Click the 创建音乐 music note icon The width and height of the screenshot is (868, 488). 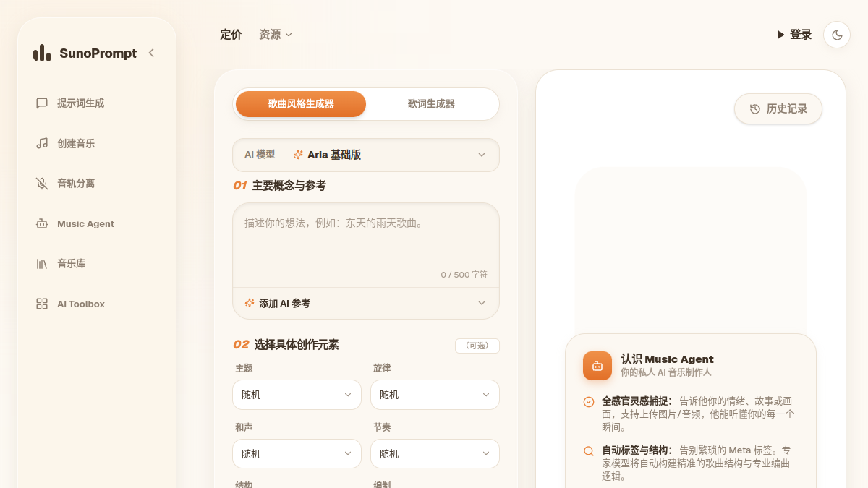point(42,143)
